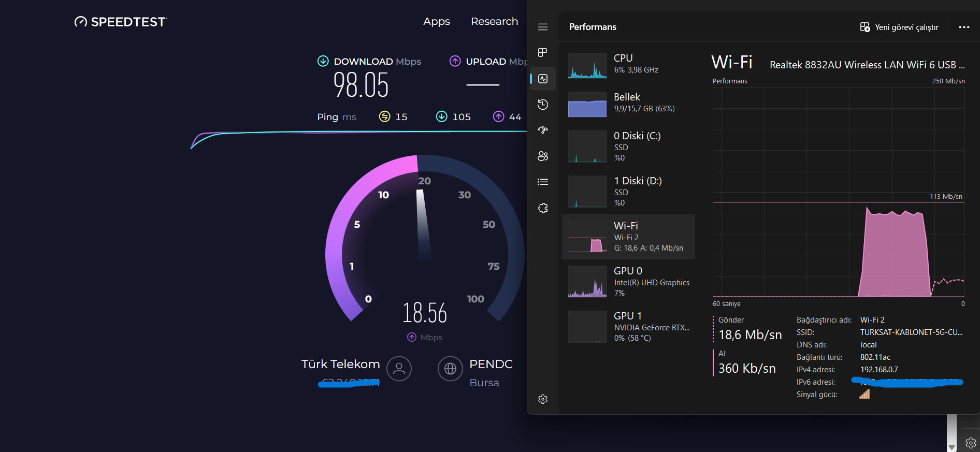Click the Bursa server location text
This screenshot has width=980, height=452.
tap(484, 383)
